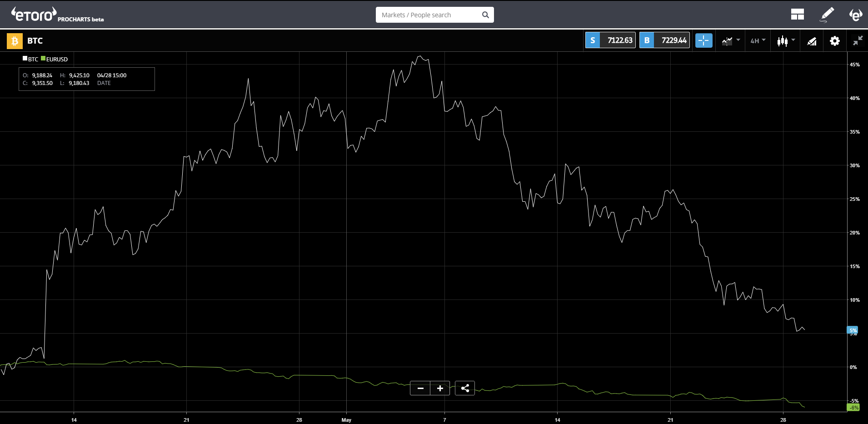Open the 4H timeframe dropdown
The image size is (868, 424).
(758, 41)
